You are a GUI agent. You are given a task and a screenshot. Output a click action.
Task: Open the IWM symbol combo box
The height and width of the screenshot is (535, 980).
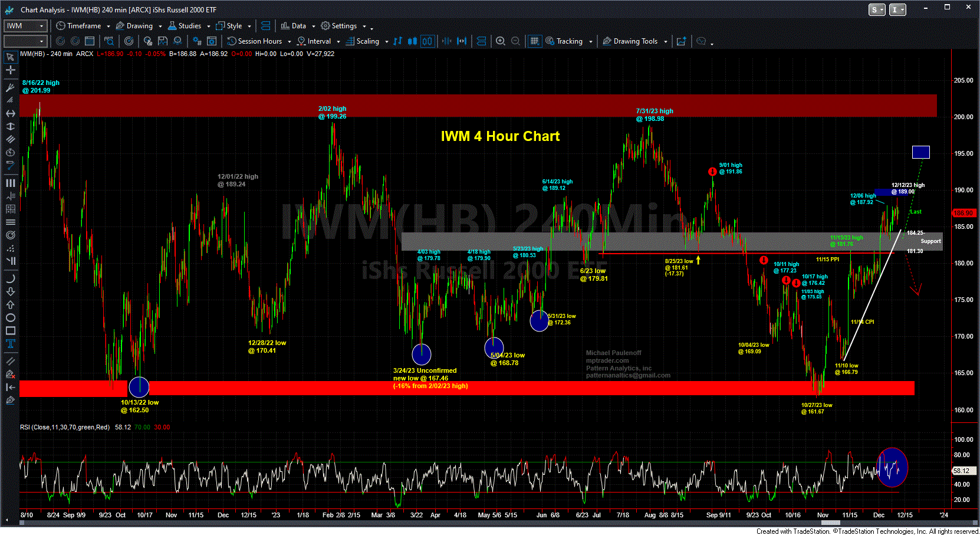click(25, 26)
